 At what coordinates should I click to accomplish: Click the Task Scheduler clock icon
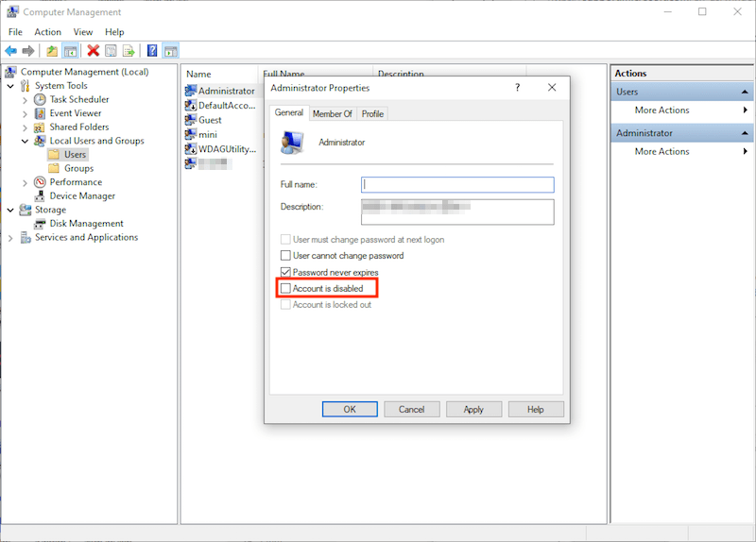[x=40, y=100]
